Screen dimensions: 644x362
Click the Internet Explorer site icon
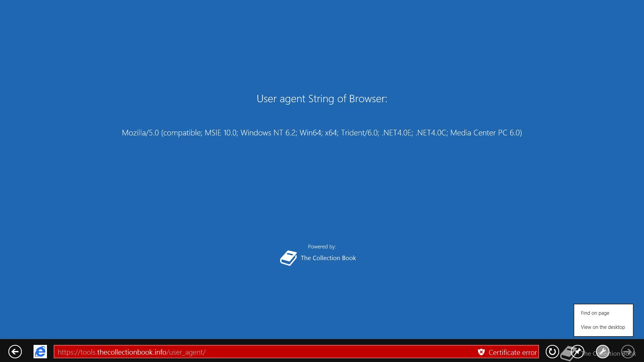tap(40, 352)
